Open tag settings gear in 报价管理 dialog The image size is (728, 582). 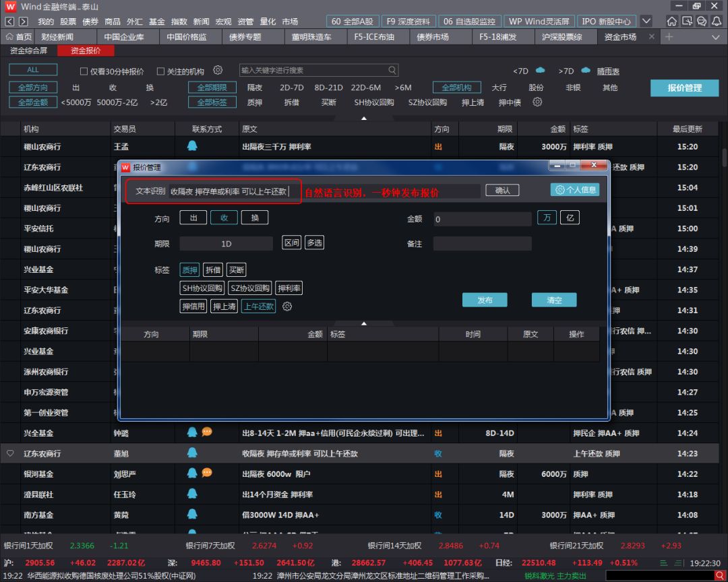(287, 306)
